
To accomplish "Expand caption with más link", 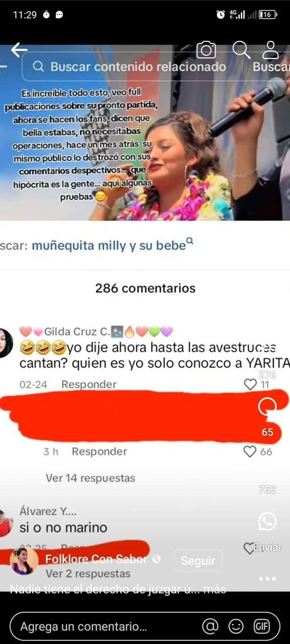I will coord(216,590).
